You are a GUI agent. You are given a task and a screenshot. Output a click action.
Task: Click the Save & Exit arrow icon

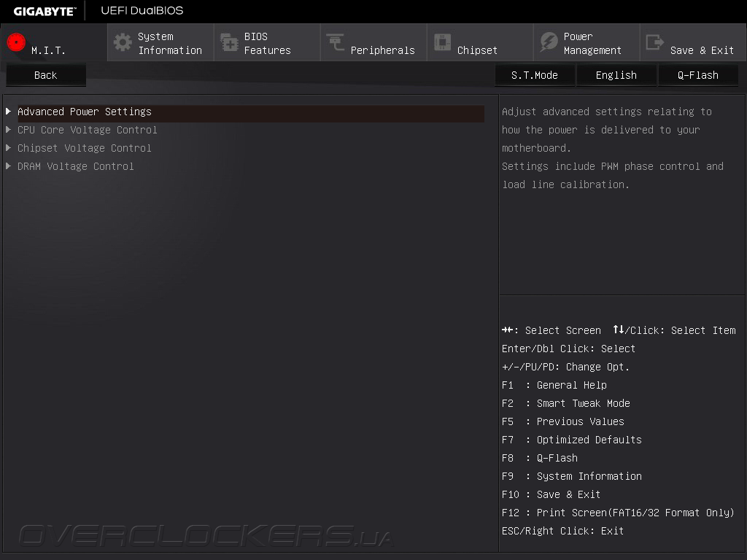click(x=654, y=42)
